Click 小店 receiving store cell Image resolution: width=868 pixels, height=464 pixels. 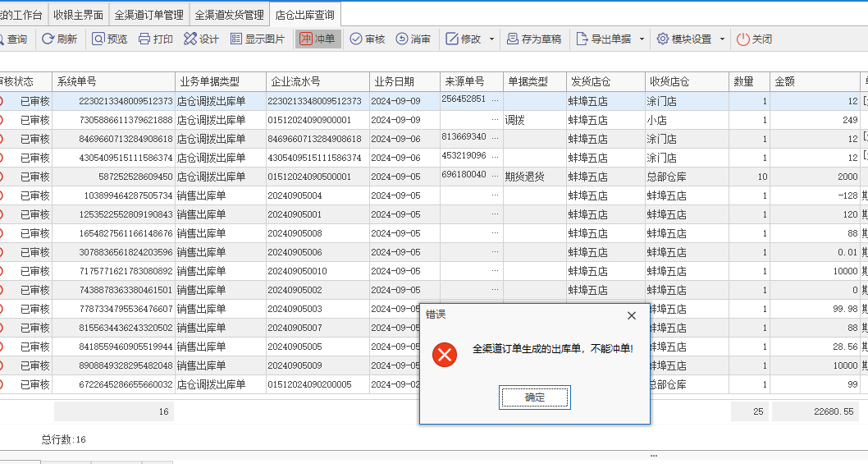(687, 120)
